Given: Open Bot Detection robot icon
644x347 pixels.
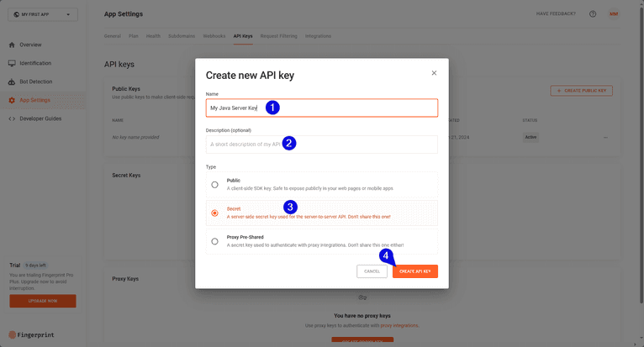Looking at the screenshot, I should pyautogui.click(x=12, y=81).
